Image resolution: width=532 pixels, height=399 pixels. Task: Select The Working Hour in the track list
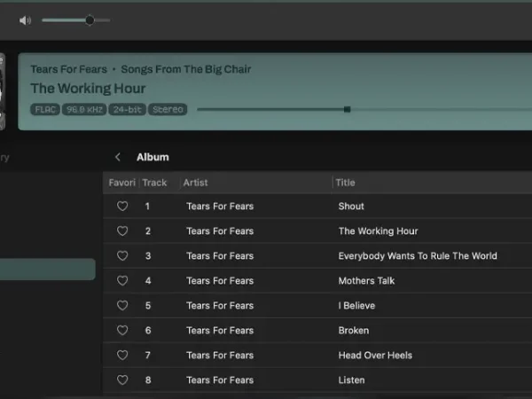[x=378, y=231]
